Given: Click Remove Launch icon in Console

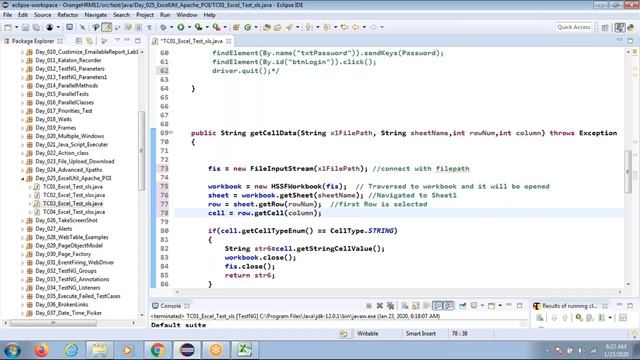Looking at the screenshot, I should (380, 306).
